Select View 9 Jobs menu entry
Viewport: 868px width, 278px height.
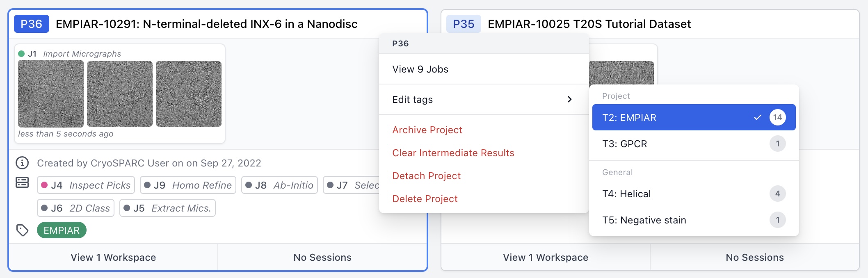[420, 69]
